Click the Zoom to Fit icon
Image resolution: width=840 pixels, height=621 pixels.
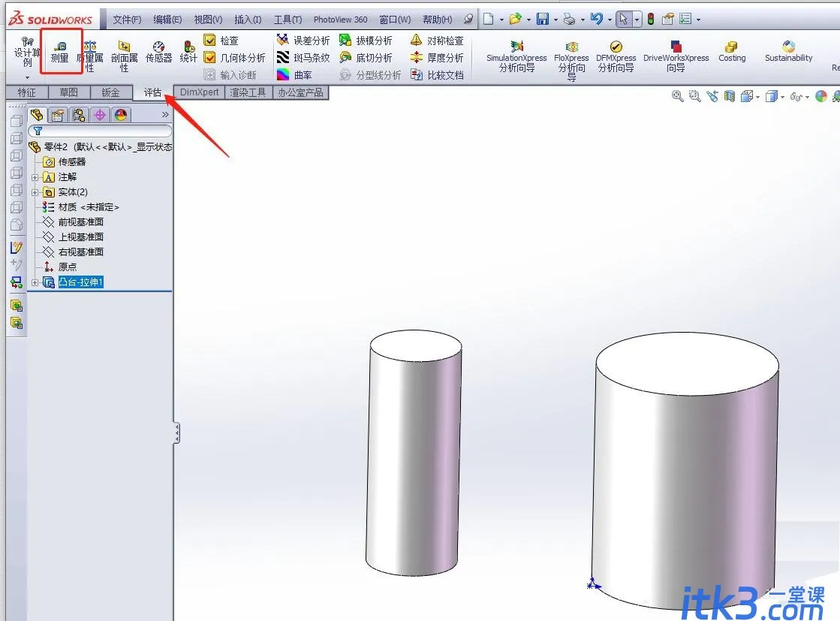tap(678, 96)
